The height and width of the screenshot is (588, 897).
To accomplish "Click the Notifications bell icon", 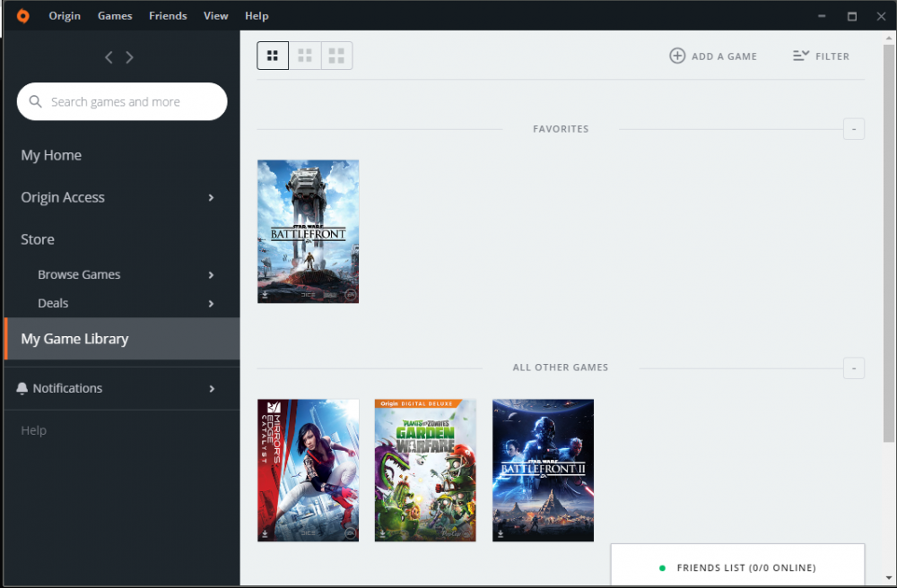I will 22,389.
